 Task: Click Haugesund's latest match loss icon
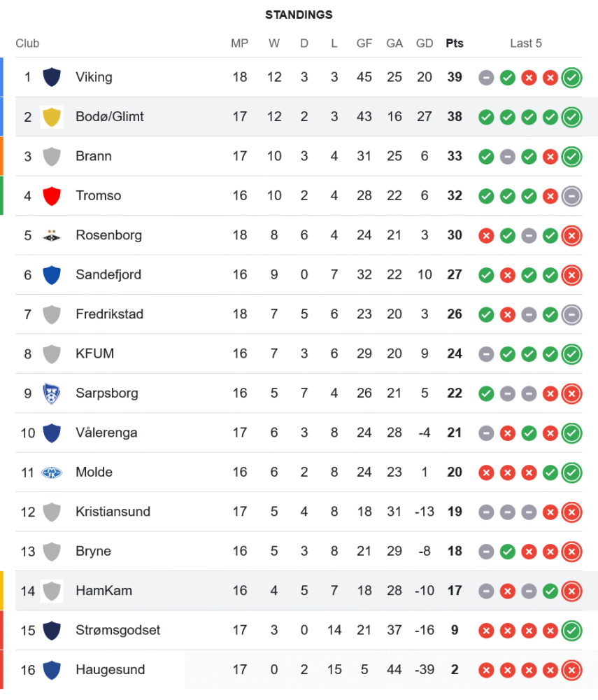click(x=571, y=670)
